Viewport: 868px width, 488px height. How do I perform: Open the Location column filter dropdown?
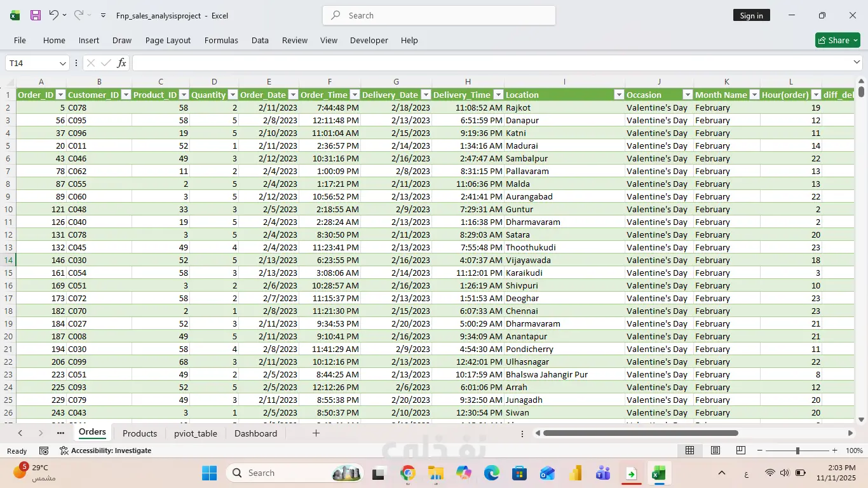(x=618, y=95)
